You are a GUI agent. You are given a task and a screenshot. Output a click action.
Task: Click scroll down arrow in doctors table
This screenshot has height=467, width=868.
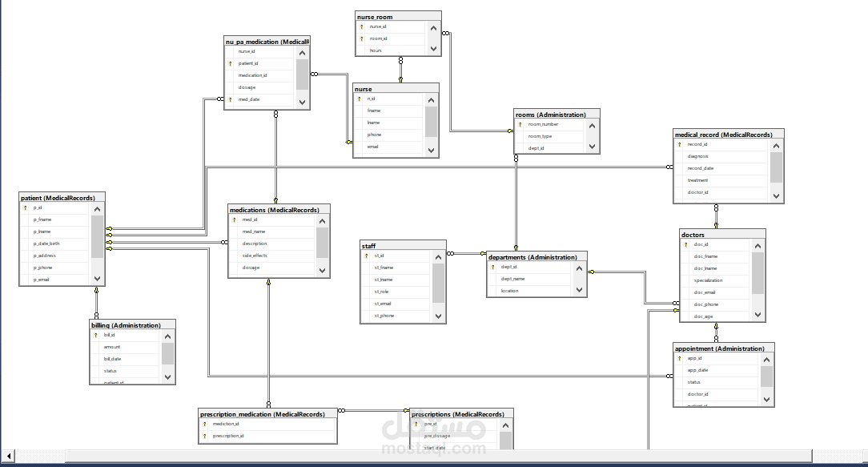(x=757, y=315)
